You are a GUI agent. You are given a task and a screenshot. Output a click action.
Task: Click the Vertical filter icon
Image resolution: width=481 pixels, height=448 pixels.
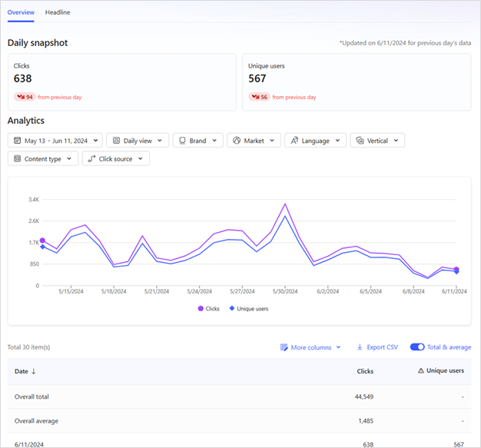(x=360, y=141)
